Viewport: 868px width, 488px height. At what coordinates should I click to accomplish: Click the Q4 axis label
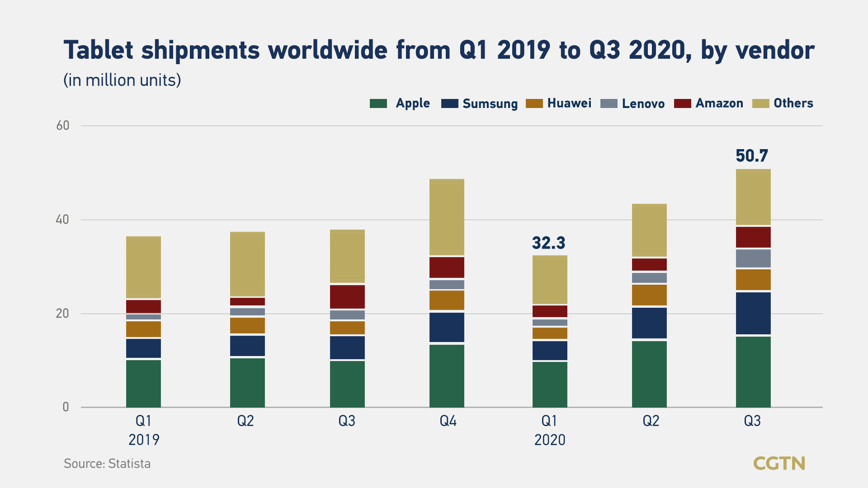point(448,421)
